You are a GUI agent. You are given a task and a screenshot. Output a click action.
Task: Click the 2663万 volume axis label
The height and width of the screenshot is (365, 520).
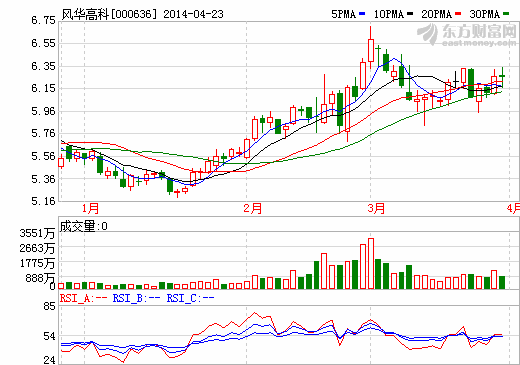pos(37,248)
